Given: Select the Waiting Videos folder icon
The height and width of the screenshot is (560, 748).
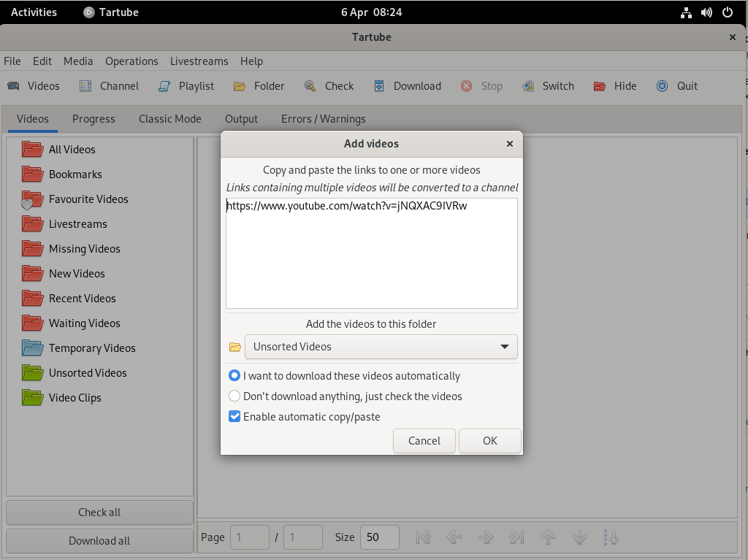Looking at the screenshot, I should pos(32,323).
